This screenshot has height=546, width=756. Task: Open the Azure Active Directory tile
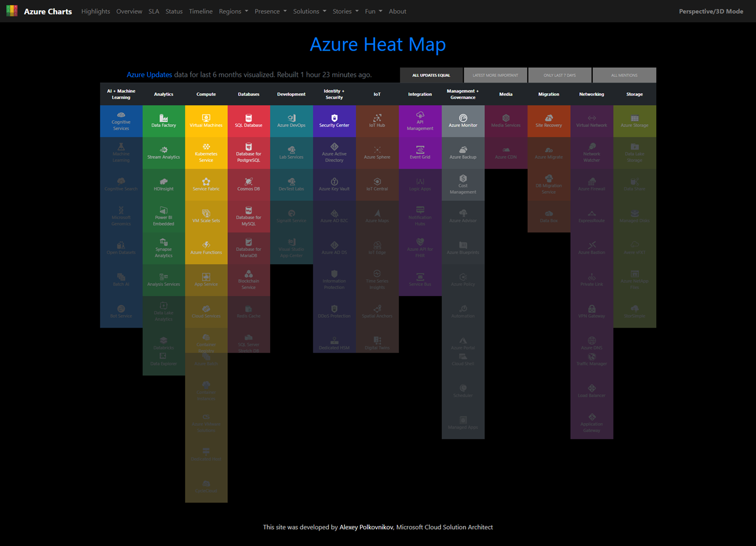click(x=334, y=153)
